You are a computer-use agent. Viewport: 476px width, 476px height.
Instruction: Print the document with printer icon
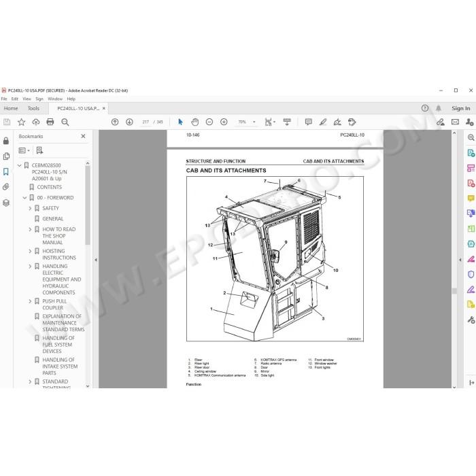pyautogui.click(x=50, y=122)
